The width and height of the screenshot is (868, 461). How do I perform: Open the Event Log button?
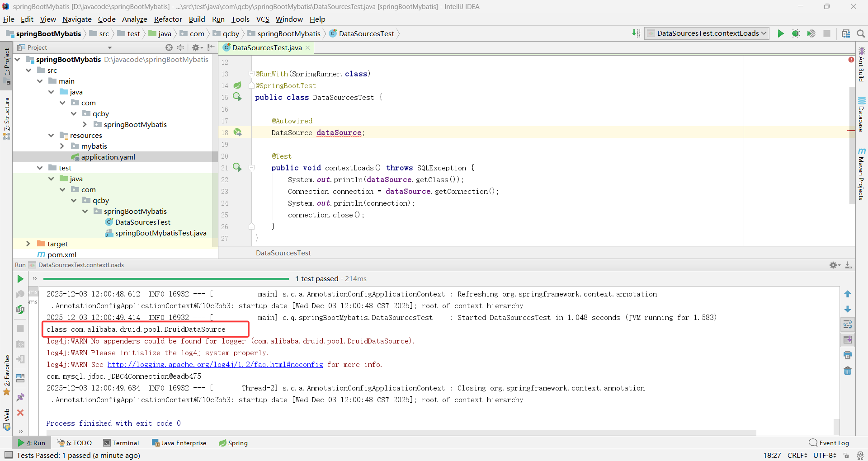829,443
